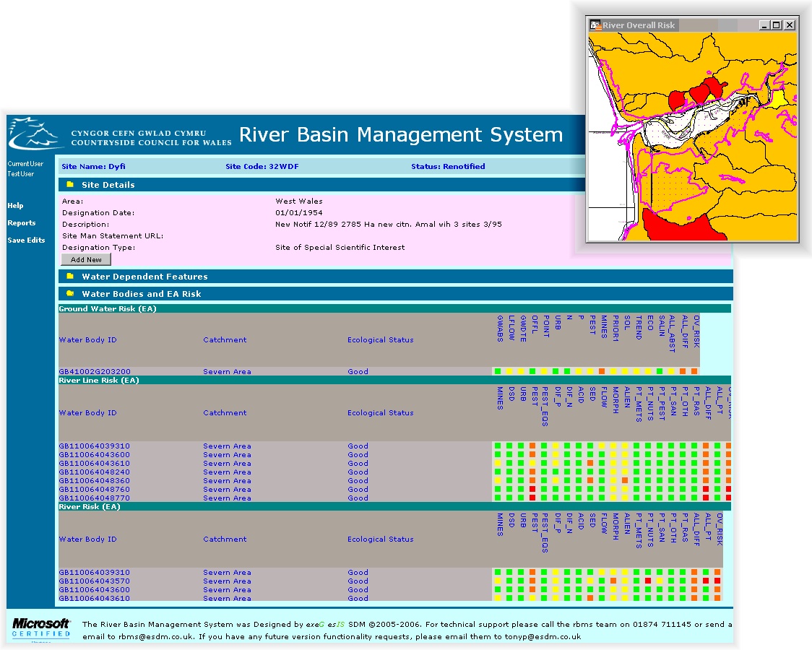The image size is (812, 650).
Task: Click the Add New button
Action: [x=86, y=259]
